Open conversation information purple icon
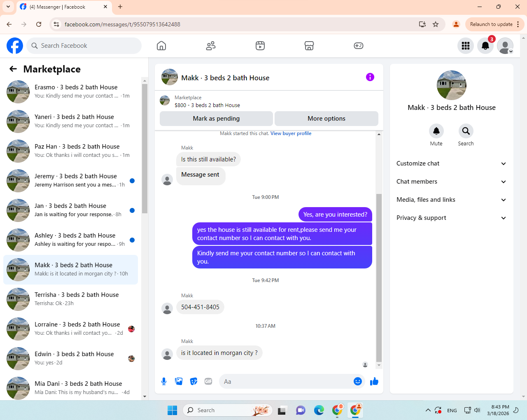This screenshot has width=527, height=420. click(x=370, y=77)
